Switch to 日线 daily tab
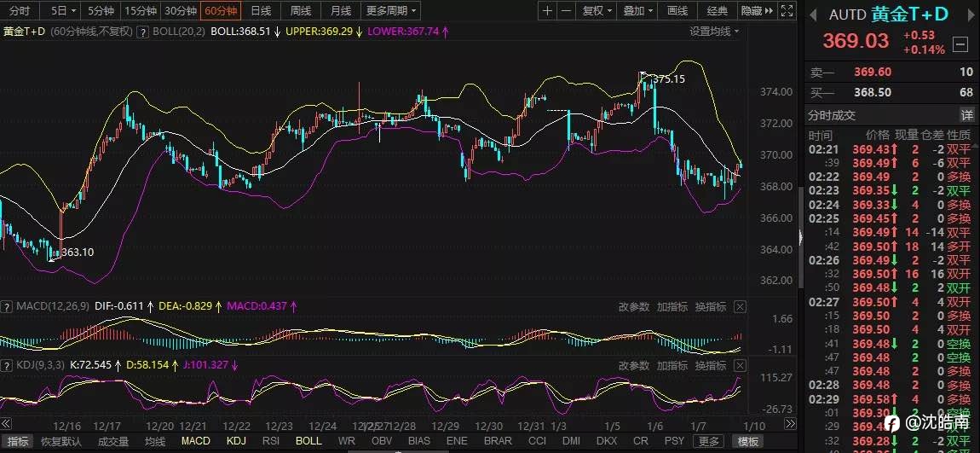The height and width of the screenshot is (453, 980). (260, 10)
